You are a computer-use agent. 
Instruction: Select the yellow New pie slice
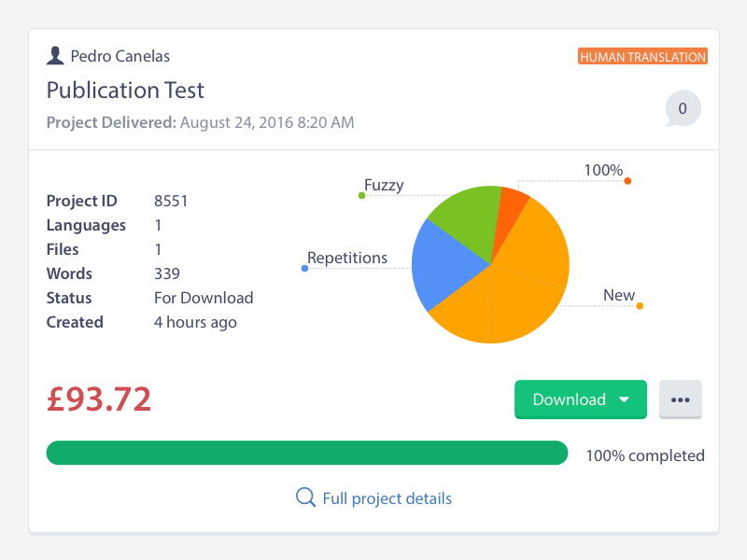[x=523, y=289]
